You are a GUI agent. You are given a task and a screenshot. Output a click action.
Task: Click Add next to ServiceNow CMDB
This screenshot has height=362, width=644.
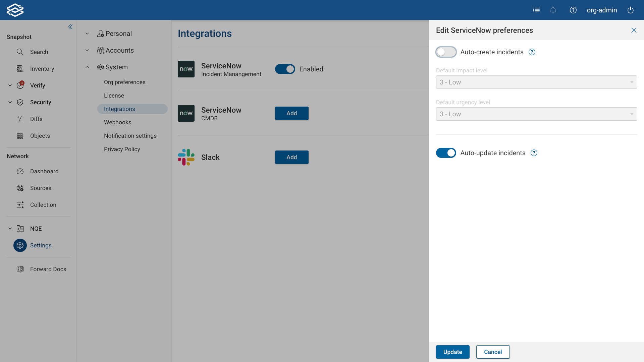(291, 113)
